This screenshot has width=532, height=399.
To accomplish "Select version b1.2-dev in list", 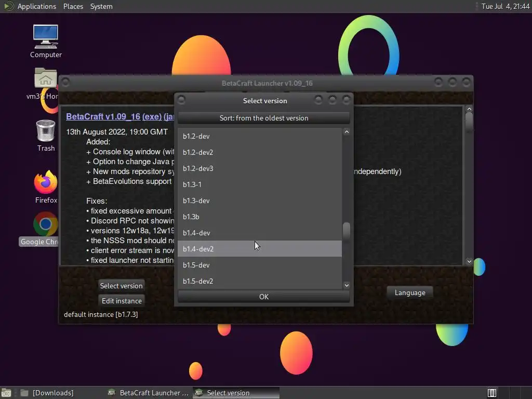I will click(x=260, y=136).
